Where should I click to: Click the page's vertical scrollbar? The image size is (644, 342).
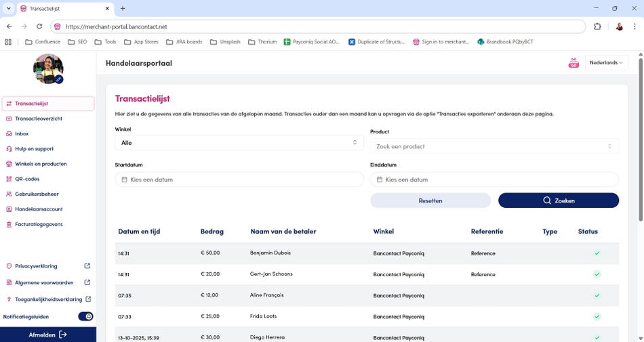click(640, 135)
